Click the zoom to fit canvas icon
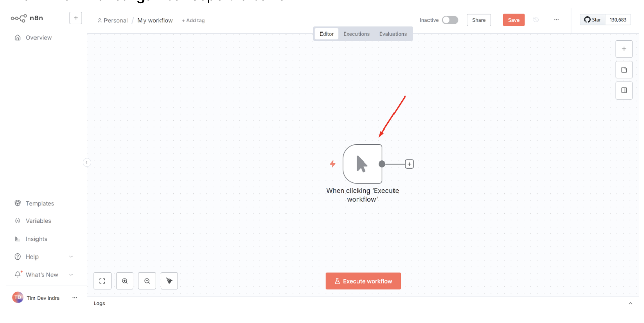The height and width of the screenshot is (323, 644). [x=102, y=281]
